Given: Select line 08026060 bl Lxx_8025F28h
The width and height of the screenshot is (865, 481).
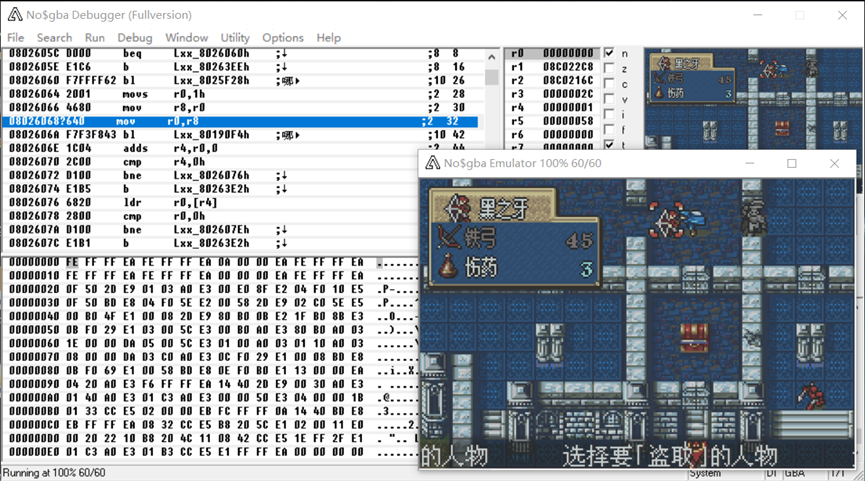Looking at the screenshot, I should point(241,81).
